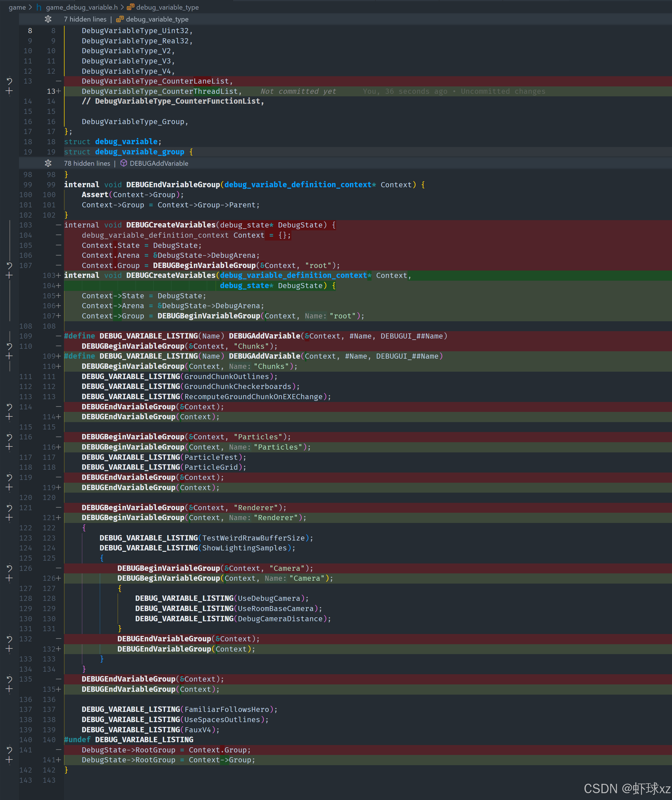Click the game_debug_variable.h breadcrumb
Image resolution: width=672 pixels, height=800 pixels.
coord(82,7)
